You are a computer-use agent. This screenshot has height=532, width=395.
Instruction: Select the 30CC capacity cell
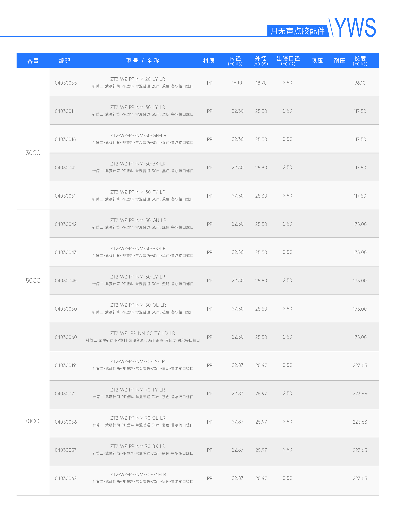pyautogui.click(x=33, y=153)
